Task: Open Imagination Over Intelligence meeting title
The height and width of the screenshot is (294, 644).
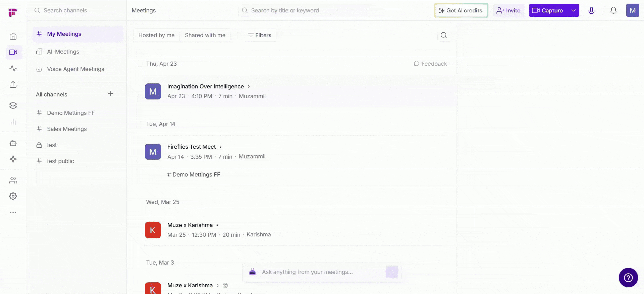Action: pyautogui.click(x=206, y=86)
